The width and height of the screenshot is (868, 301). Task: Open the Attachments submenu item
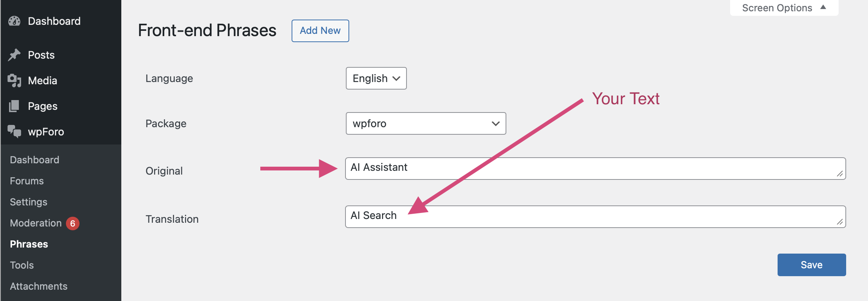(x=39, y=286)
